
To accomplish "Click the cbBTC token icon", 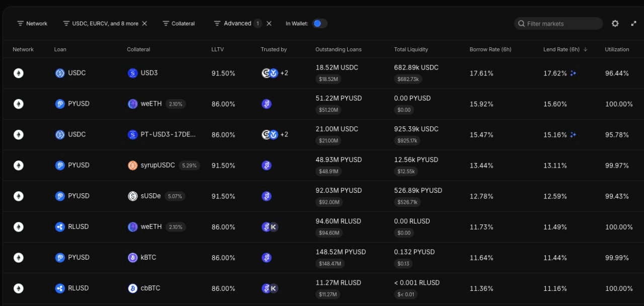I will coord(133,288).
